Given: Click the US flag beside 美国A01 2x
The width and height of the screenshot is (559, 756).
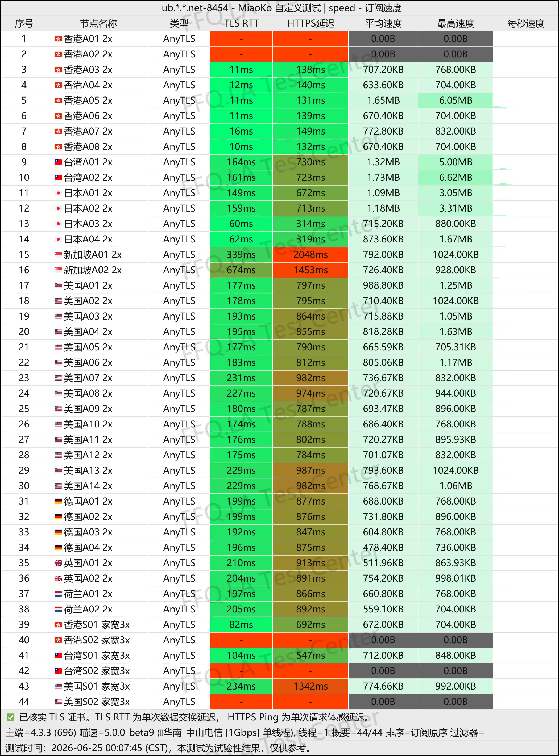Looking at the screenshot, I should click(58, 285).
